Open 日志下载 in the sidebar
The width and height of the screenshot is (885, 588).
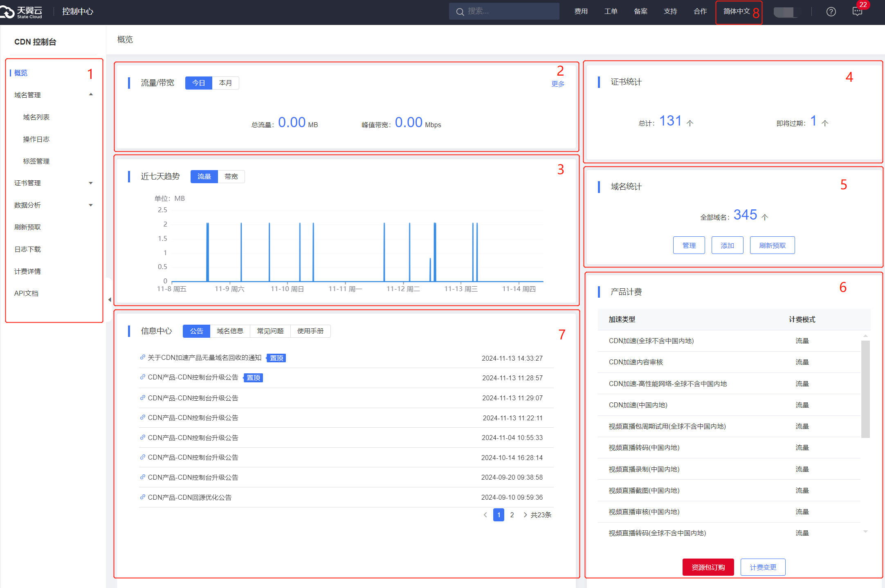tap(27, 249)
